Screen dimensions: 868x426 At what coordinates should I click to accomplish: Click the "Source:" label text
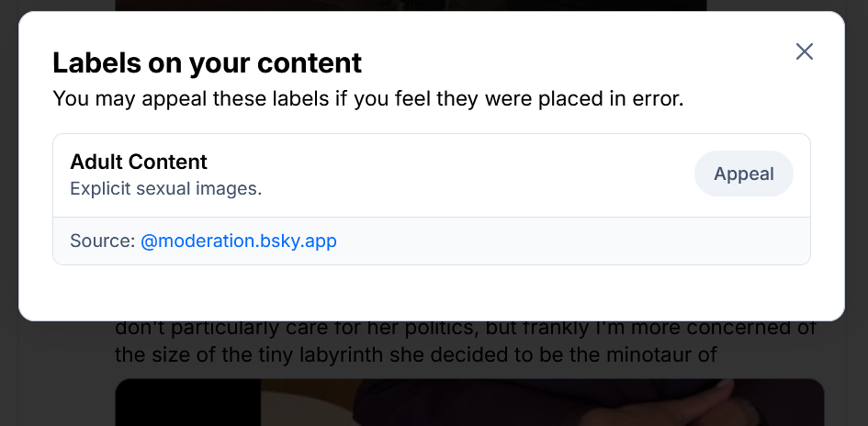pos(102,241)
